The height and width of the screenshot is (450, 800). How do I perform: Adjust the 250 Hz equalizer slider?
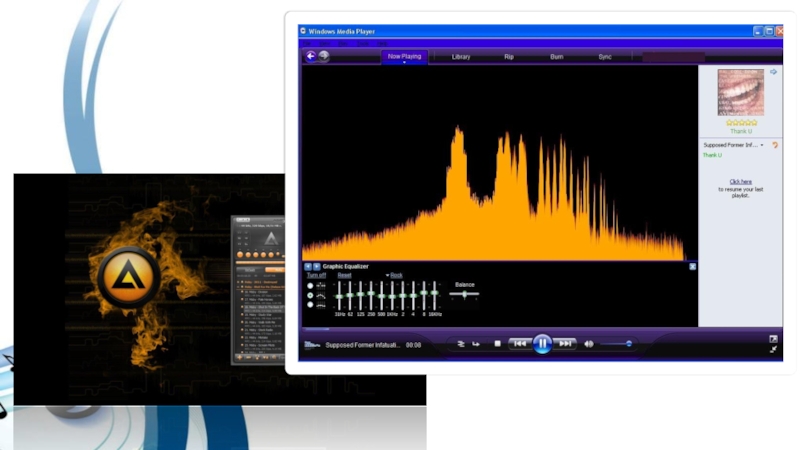click(371, 296)
